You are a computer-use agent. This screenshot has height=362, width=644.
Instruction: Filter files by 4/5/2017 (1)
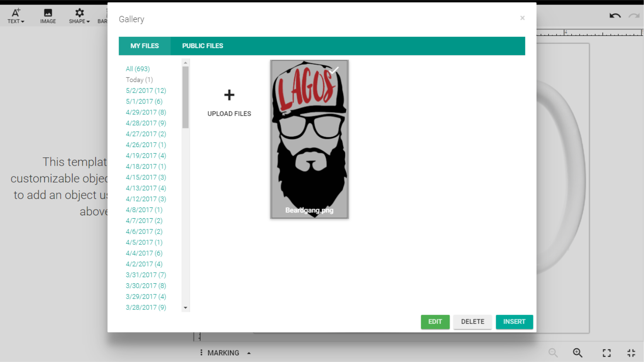[144, 242]
